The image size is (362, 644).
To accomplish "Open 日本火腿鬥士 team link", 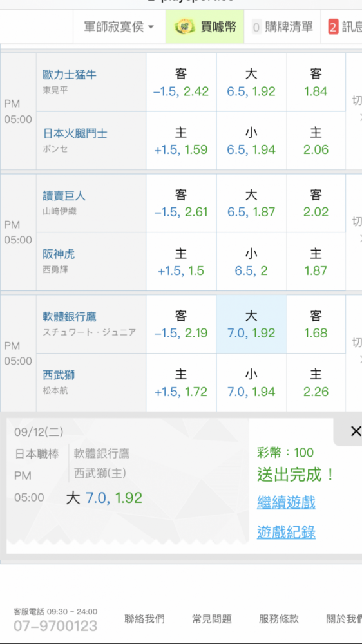I will [75, 133].
